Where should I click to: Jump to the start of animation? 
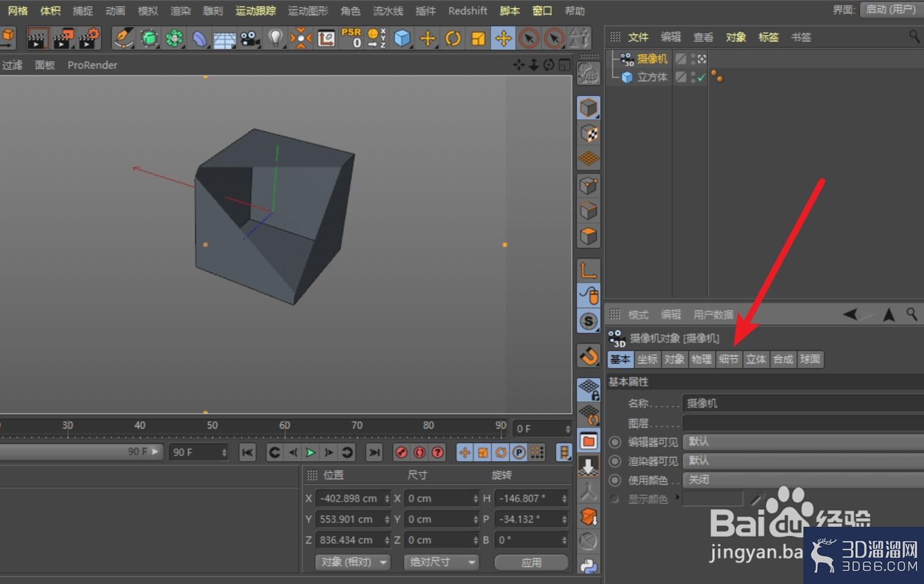247,452
